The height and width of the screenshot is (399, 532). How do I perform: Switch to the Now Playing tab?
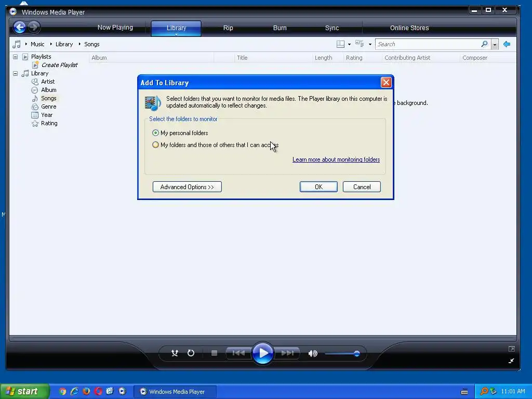click(115, 28)
